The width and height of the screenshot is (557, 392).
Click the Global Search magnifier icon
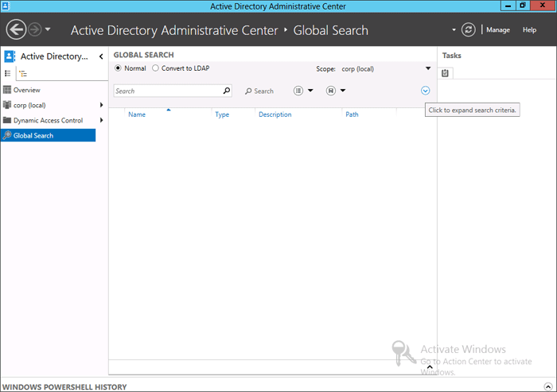[x=6, y=135]
